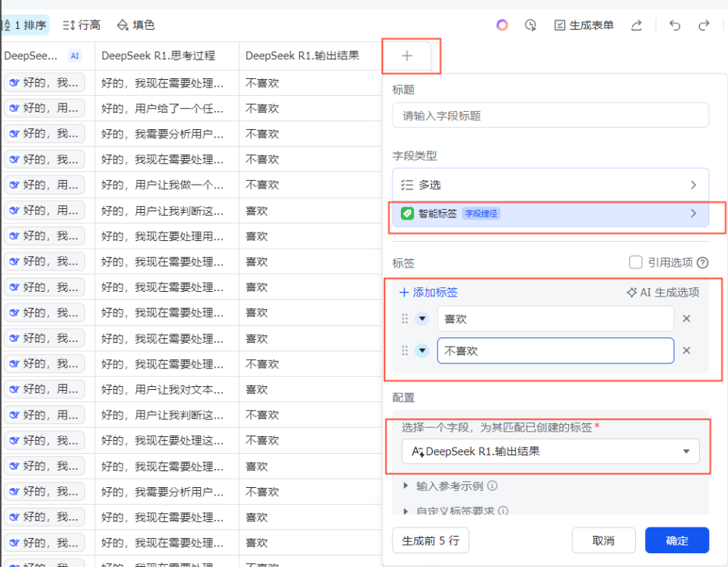The image size is (728, 567).
Task: Click 生成前 5 行 button
Action: [431, 540]
